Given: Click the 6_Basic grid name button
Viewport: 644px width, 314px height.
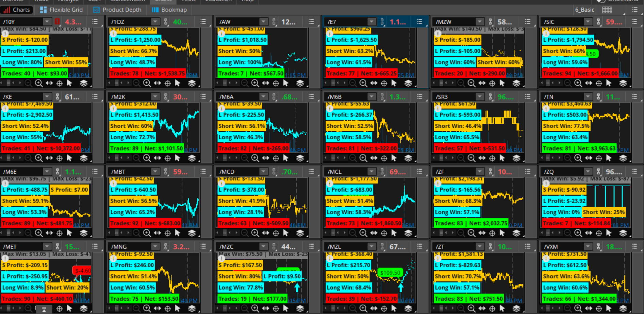Looking at the screenshot, I should [584, 10].
